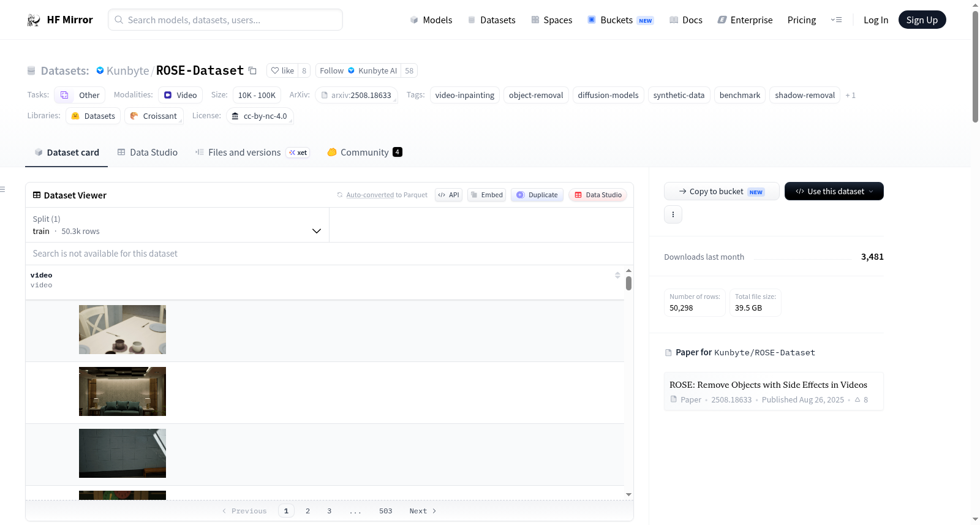The width and height of the screenshot is (980, 525).
Task: Duplicate the dataset
Action: click(x=537, y=195)
